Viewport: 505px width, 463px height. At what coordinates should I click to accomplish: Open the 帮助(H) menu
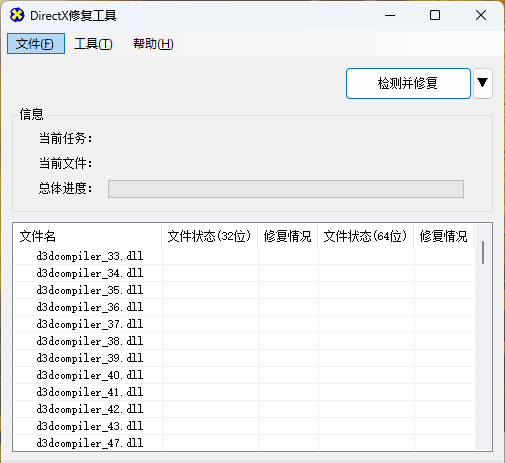(153, 44)
